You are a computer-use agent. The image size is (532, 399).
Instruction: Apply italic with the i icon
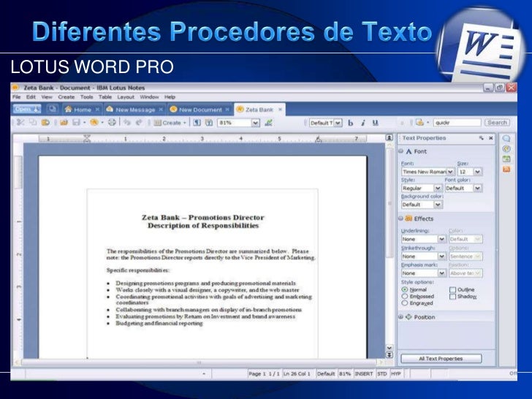click(x=363, y=123)
